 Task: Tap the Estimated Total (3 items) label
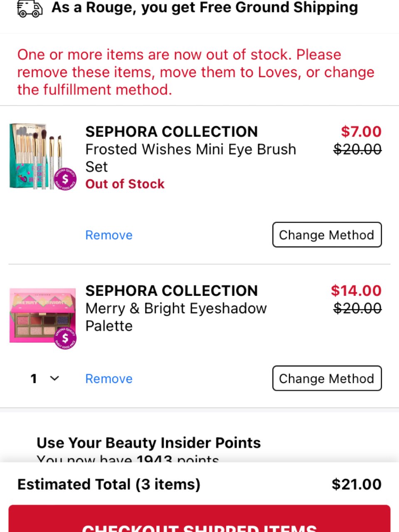coord(109,485)
